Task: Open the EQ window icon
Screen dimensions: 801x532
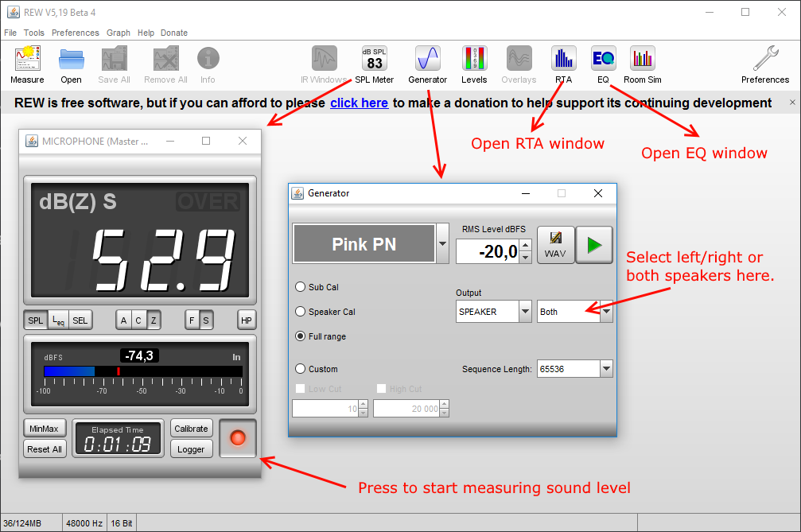Action: pos(603,60)
